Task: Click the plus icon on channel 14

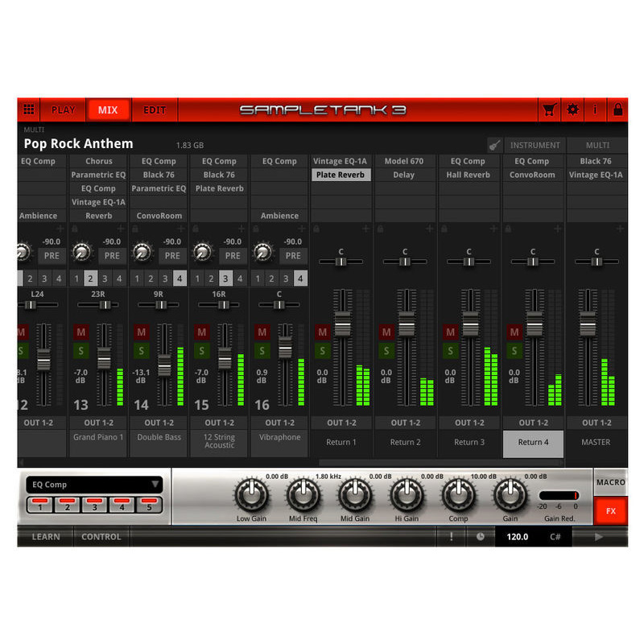Action: (180, 229)
